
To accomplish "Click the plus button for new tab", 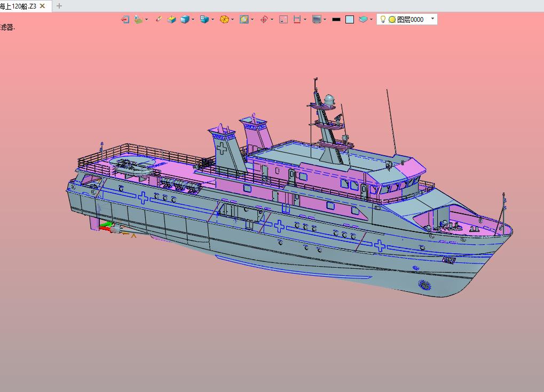I will pyautogui.click(x=59, y=6).
